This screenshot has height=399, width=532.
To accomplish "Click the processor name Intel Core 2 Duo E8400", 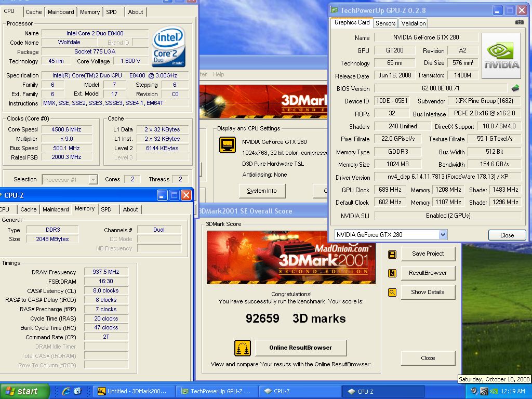I will (x=95, y=33).
